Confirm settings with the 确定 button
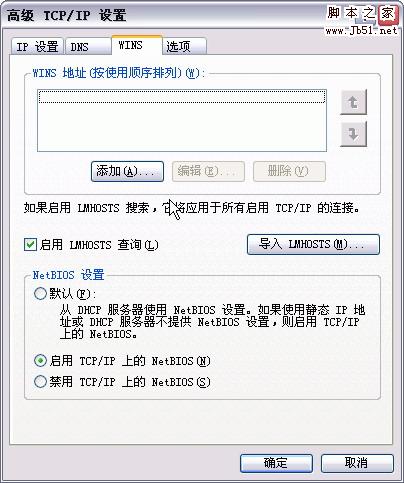This screenshot has width=404, height=483. (276, 463)
